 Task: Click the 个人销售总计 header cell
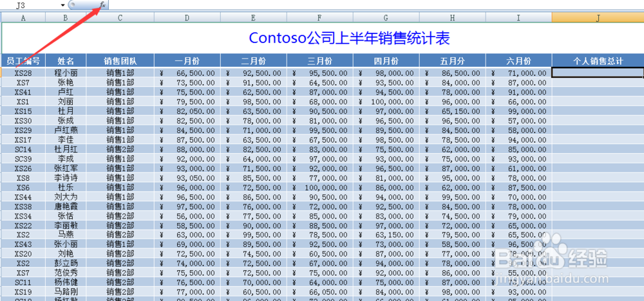[598, 60]
